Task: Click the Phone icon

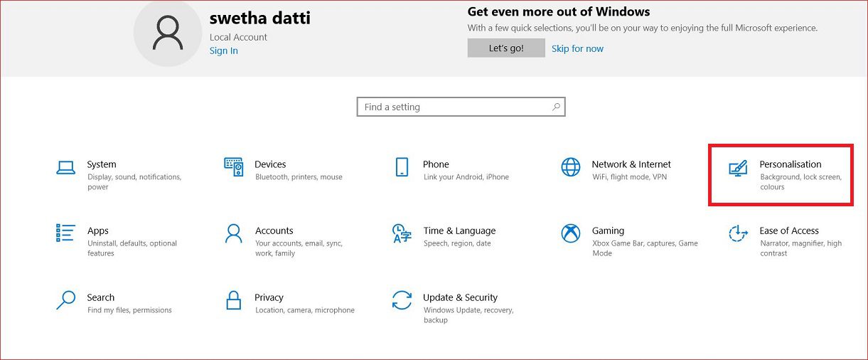Action: [x=402, y=167]
